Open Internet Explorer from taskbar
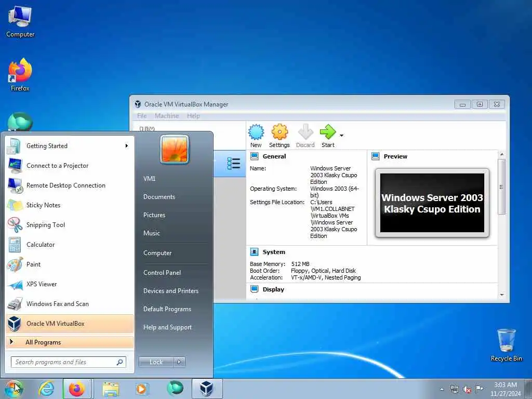 point(46,389)
